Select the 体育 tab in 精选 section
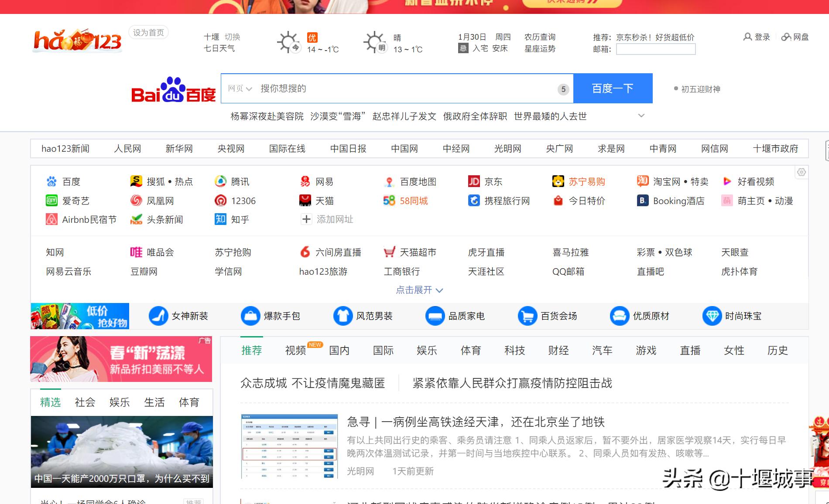 [188, 402]
